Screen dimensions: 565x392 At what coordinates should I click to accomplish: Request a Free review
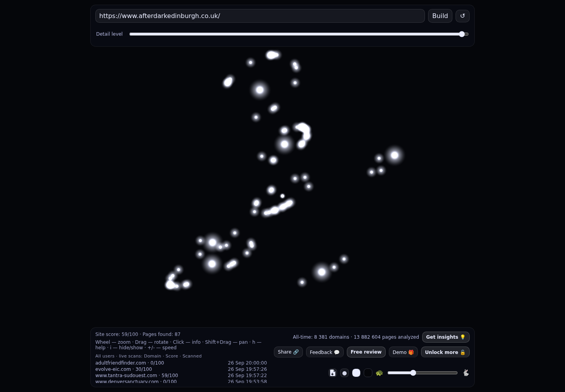[366, 352]
